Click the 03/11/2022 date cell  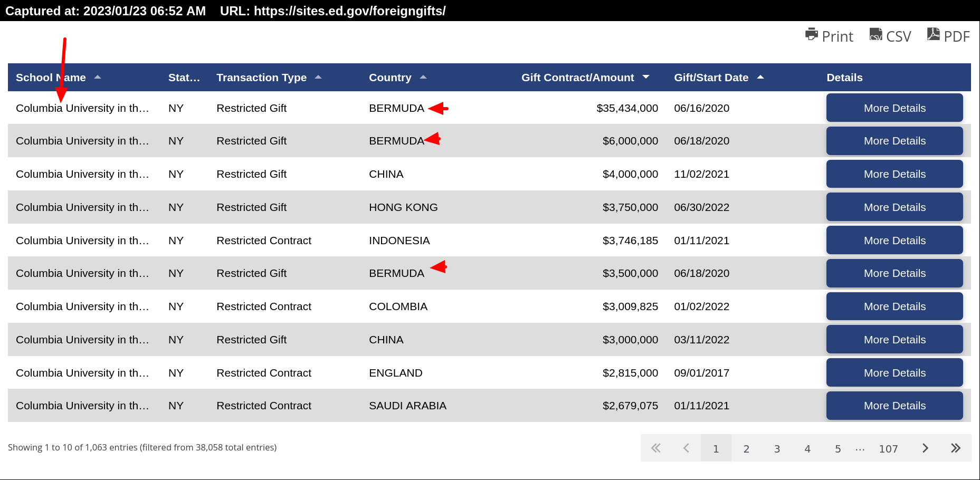[x=701, y=340]
